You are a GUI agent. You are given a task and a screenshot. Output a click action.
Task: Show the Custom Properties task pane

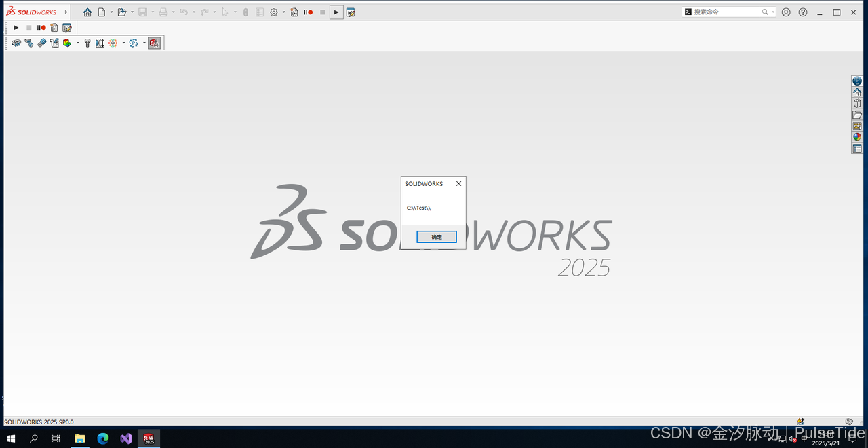point(856,148)
